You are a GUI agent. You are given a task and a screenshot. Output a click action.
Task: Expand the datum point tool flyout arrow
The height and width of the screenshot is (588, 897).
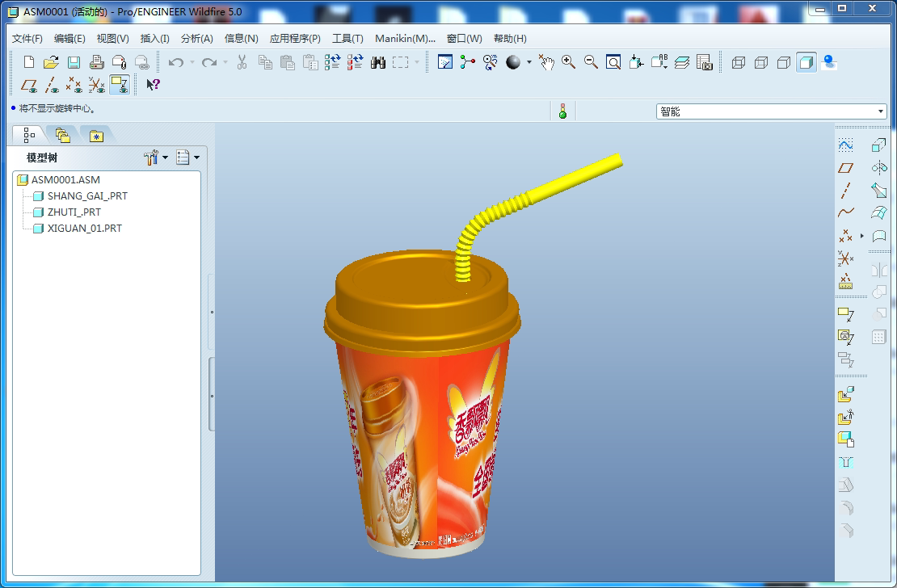tap(862, 236)
